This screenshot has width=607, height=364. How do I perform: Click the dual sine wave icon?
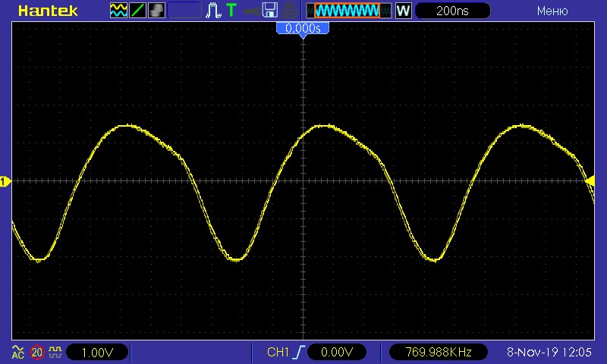tap(118, 11)
